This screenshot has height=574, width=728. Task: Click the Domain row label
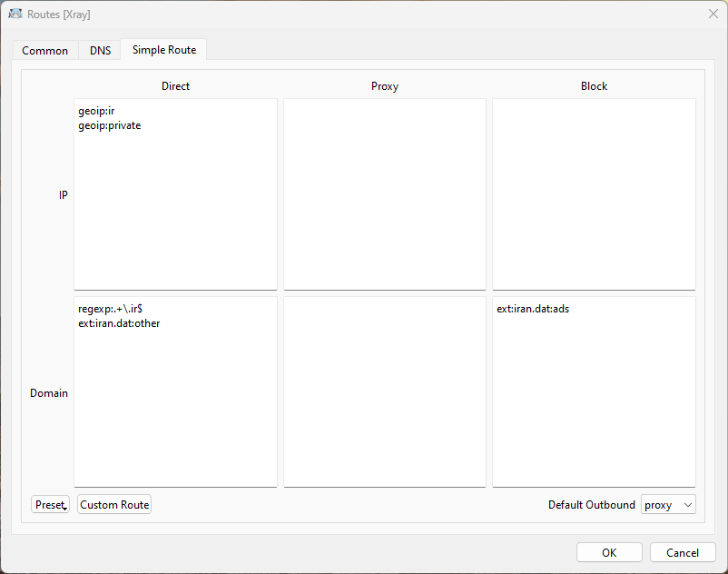pyautogui.click(x=49, y=393)
